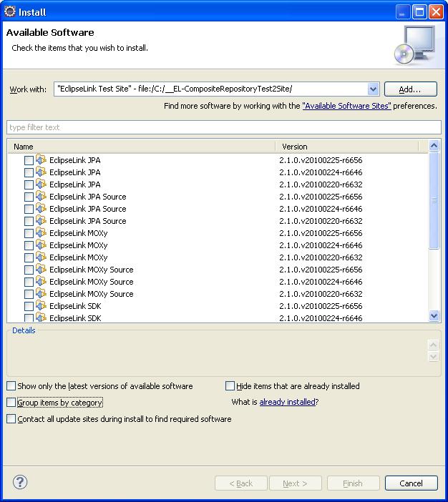Check the box for EclipseLink MOXy 2.1.0.v20100220-r6632

[x=29, y=257]
